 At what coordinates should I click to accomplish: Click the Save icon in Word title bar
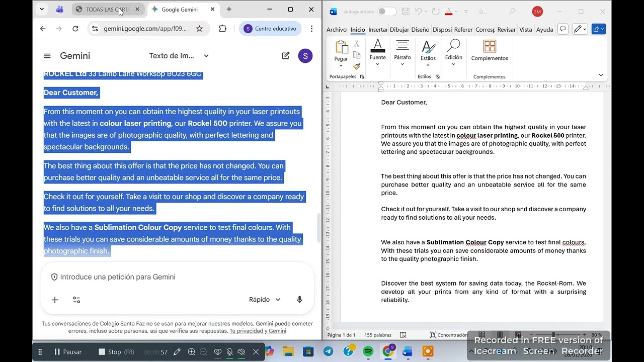[406, 12]
